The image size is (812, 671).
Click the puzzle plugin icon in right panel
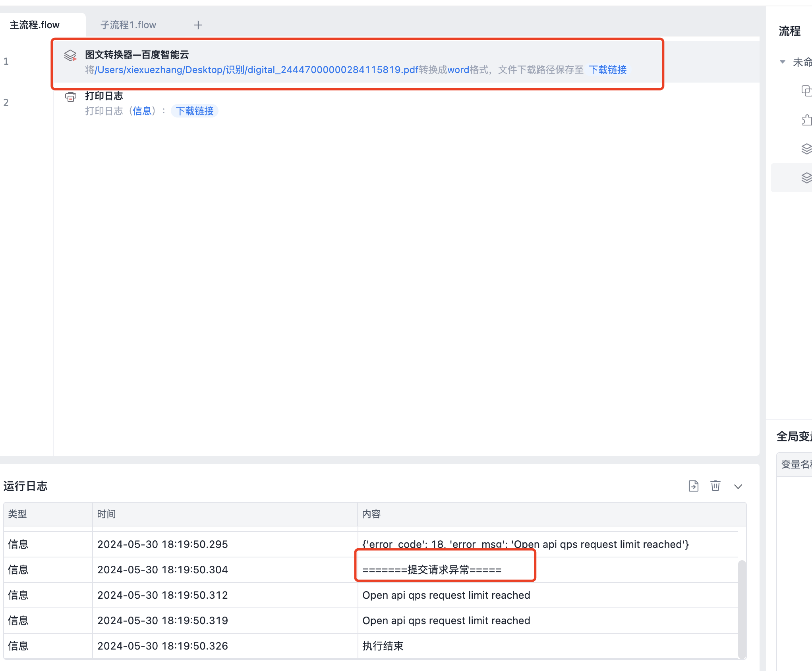tap(806, 120)
